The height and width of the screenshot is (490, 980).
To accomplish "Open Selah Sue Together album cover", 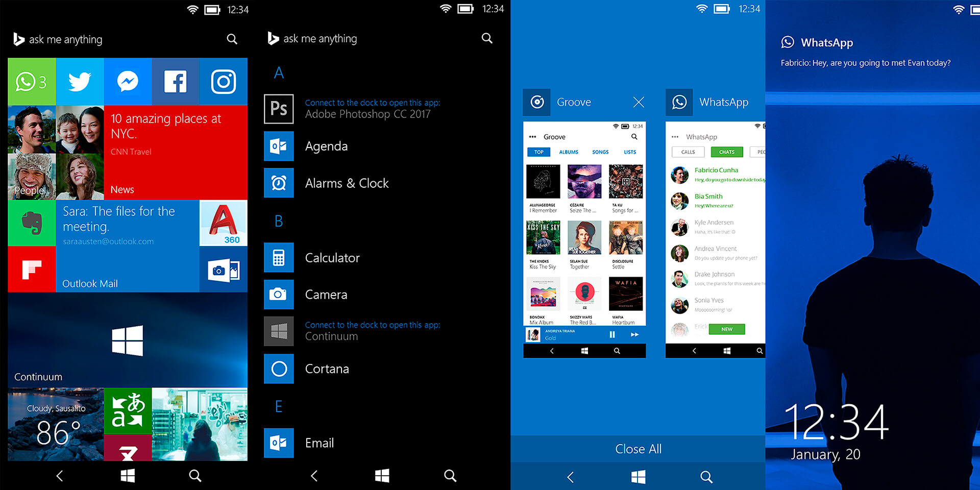I will 584,238.
